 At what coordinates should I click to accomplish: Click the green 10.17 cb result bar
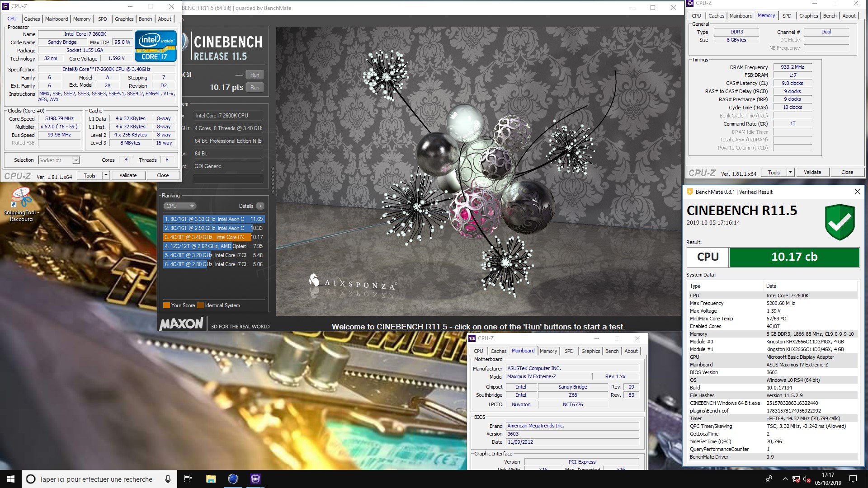coord(794,257)
